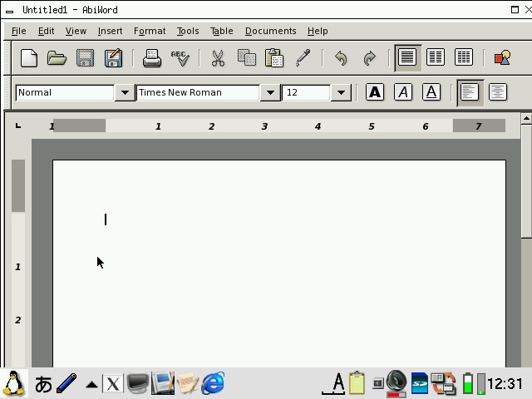Click the Save document icon
Screen dimensions: 532x399
coord(85,57)
